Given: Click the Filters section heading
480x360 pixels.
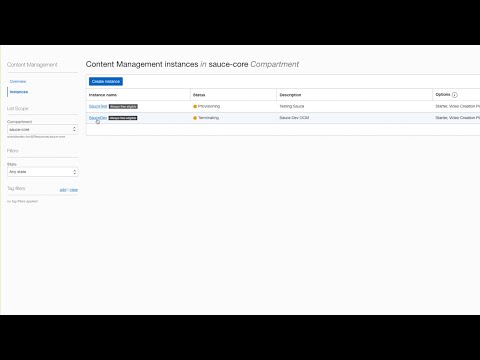Looking at the screenshot, I should [x=13, y=151].
